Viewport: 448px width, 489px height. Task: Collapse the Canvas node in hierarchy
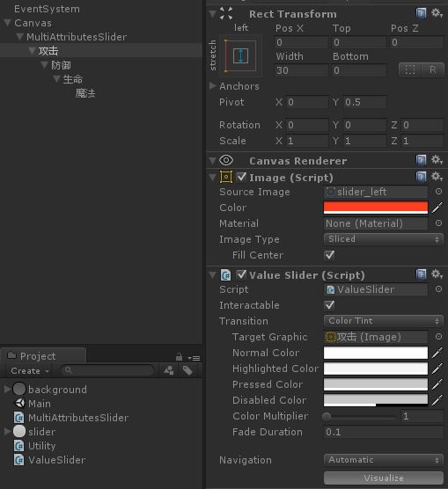[8, 23]
